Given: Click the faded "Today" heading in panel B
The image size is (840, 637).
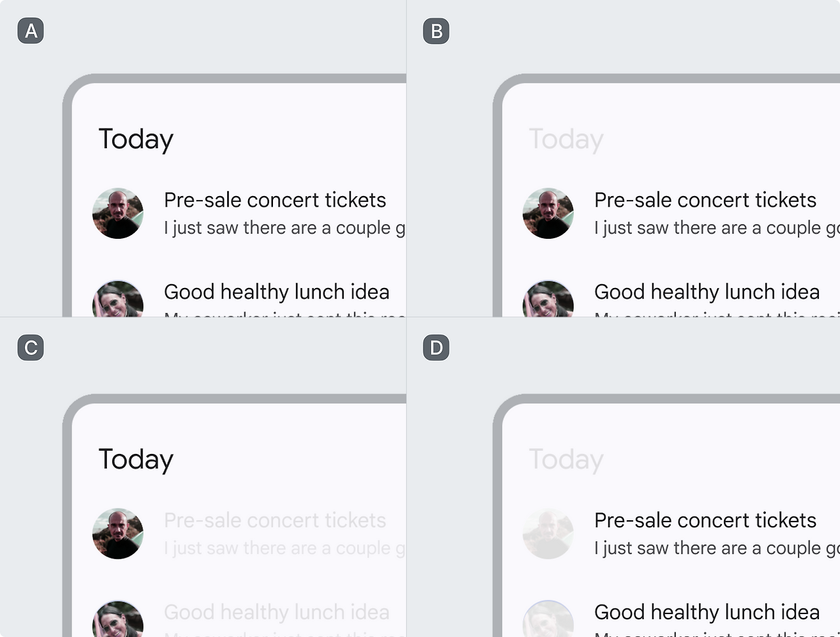Looking at the screenshot, I should pos(566,139).
